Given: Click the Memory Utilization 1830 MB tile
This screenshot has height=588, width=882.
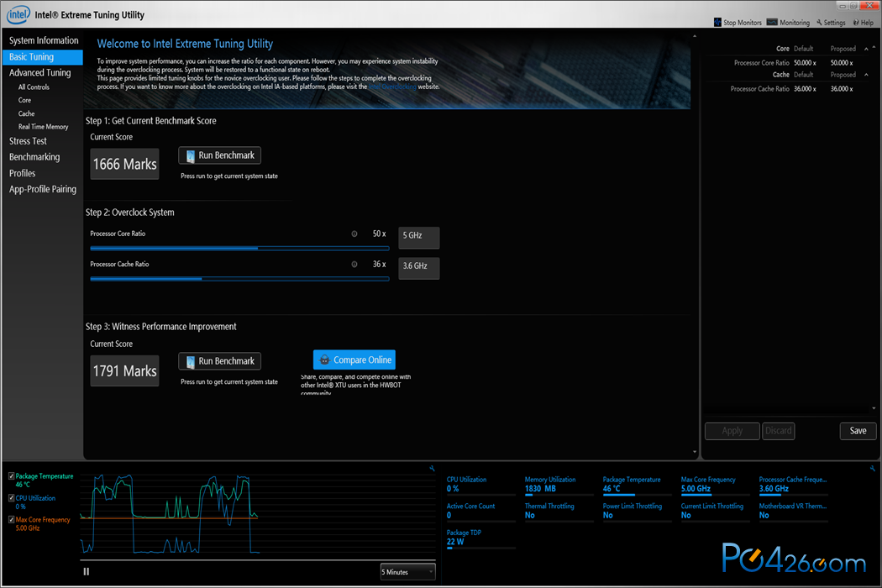Looking at the screenshot, I should tap(559, 485).
